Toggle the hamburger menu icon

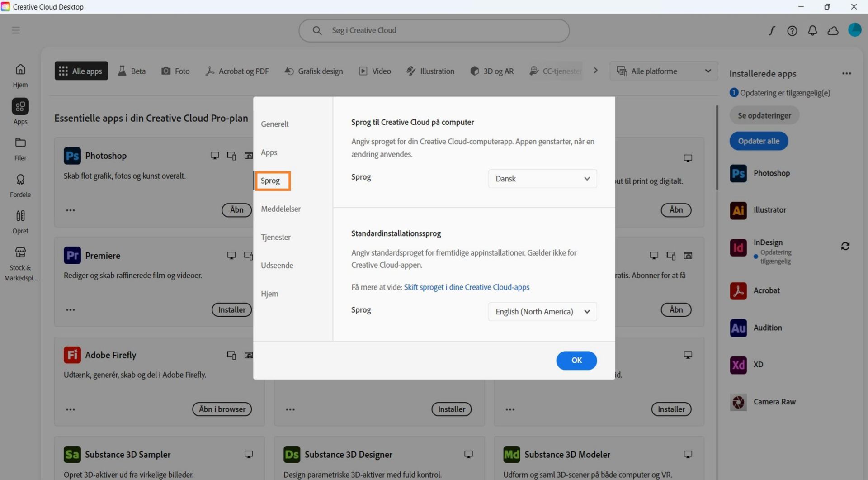point(16,30)
